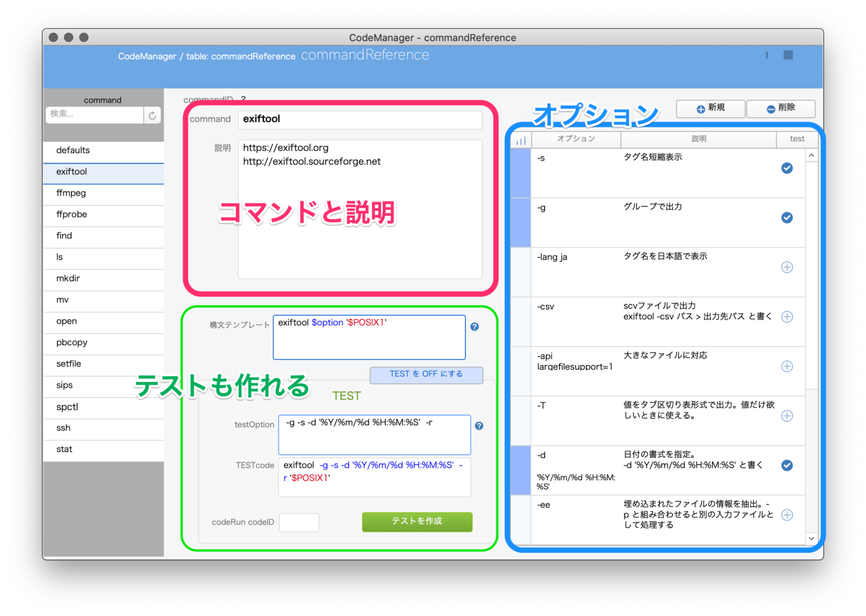Click the codeRun codeID field
The height and width of the screenshot is (616, 866).
(x=299, y=522)
